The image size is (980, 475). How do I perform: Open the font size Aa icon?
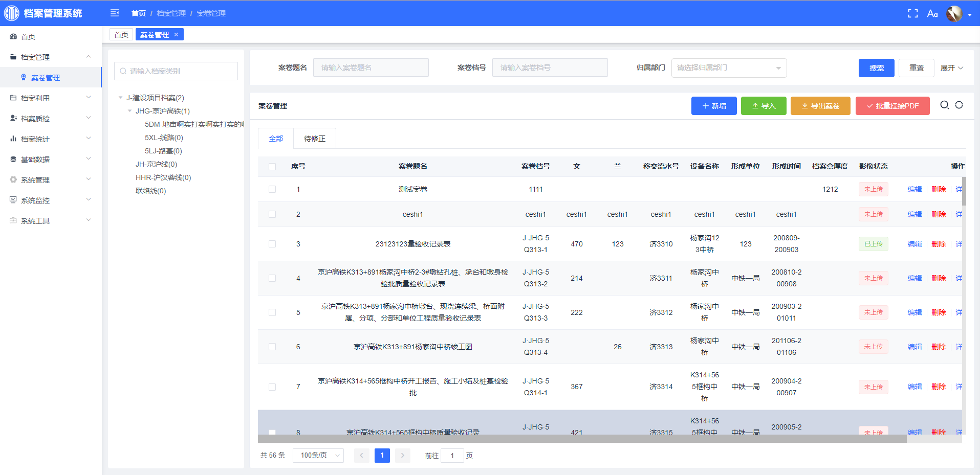932,13
